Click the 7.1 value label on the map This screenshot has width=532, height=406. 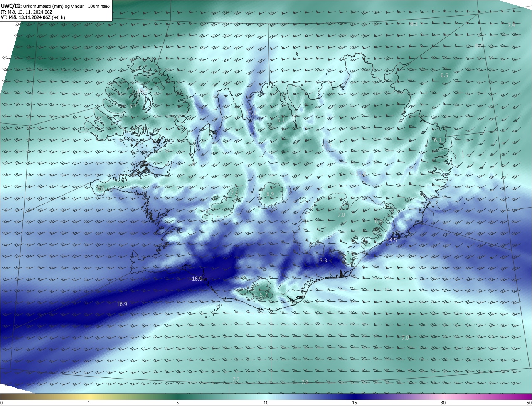[234, 193]
